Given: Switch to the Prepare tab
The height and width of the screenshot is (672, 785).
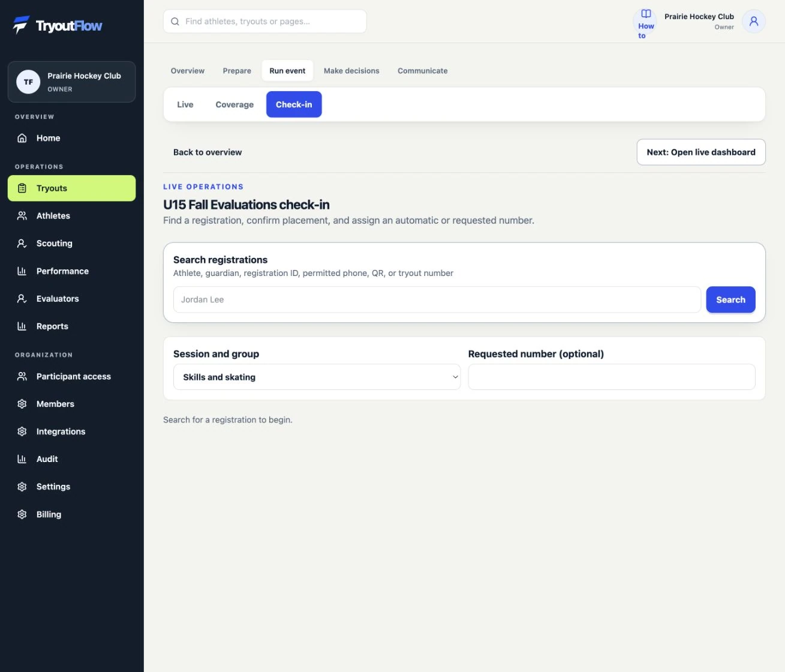Looking at the screenshot, I should (237, 71).
